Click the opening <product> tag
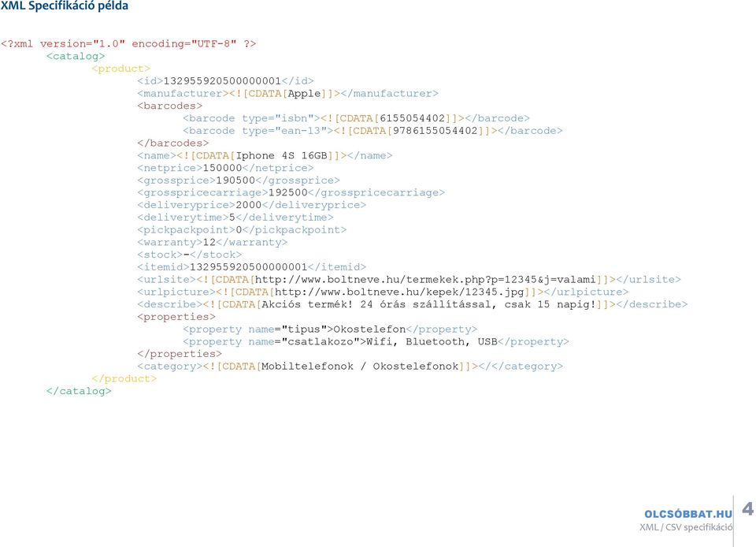The image size is (756, 547). click(121, 69)
